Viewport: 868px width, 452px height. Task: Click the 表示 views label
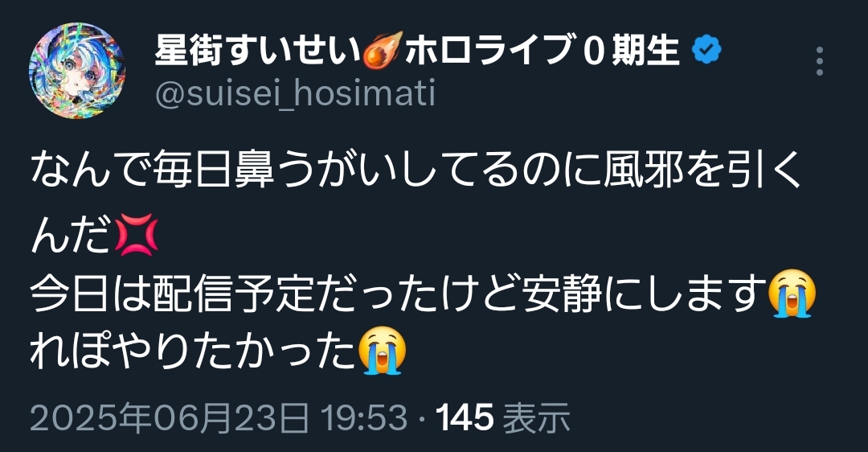coord(536,418)
